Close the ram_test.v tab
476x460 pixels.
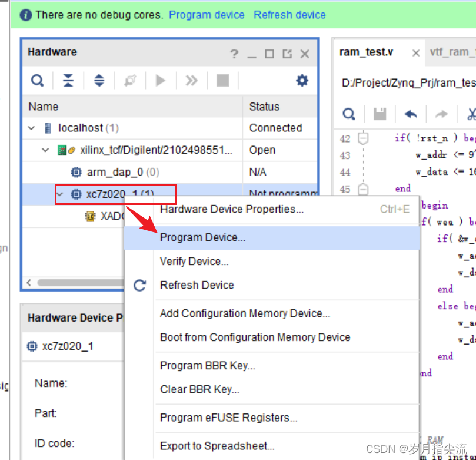click(x=416, y=53)
